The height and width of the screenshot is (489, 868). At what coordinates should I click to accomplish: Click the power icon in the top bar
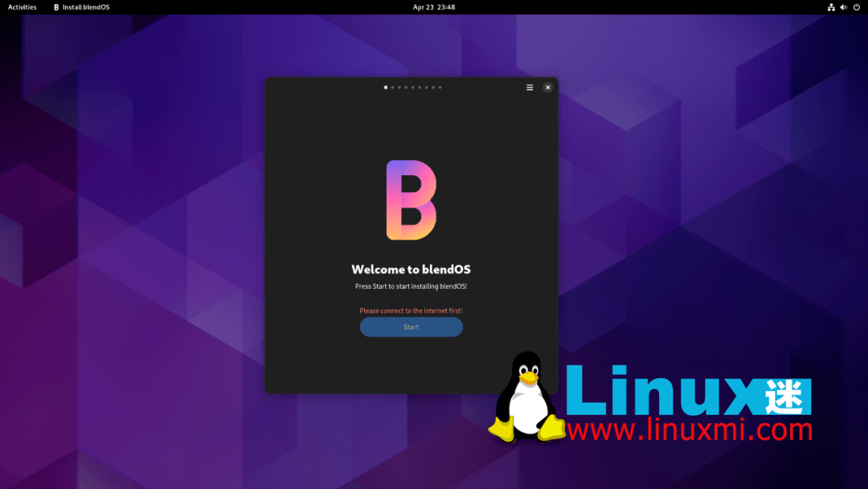click(855, 7)
